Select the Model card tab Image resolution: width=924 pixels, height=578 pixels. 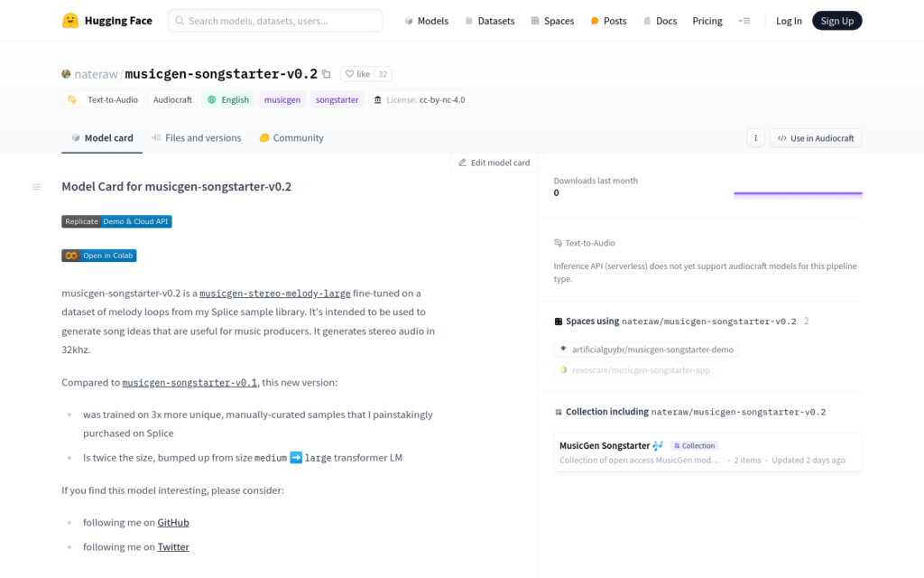pos(102,138)
